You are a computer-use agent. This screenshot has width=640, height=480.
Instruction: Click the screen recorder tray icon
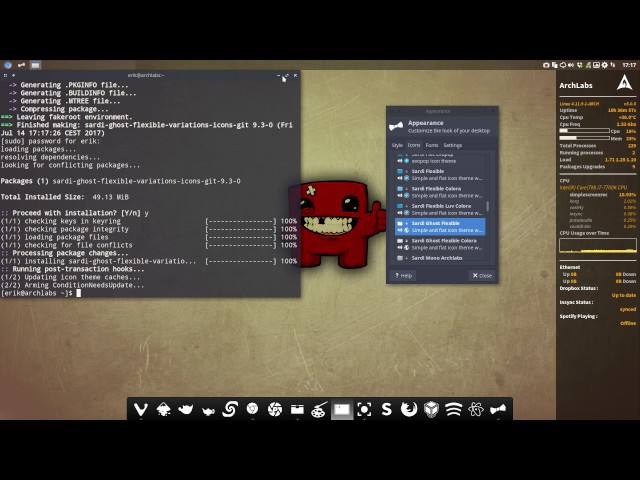tap(546, 65)
